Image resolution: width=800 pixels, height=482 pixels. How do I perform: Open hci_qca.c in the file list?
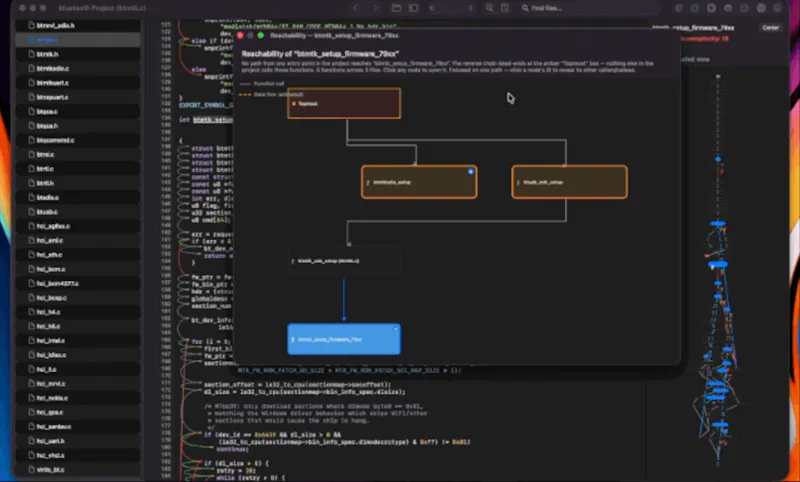pyautogui.click(x=78, y=412)
